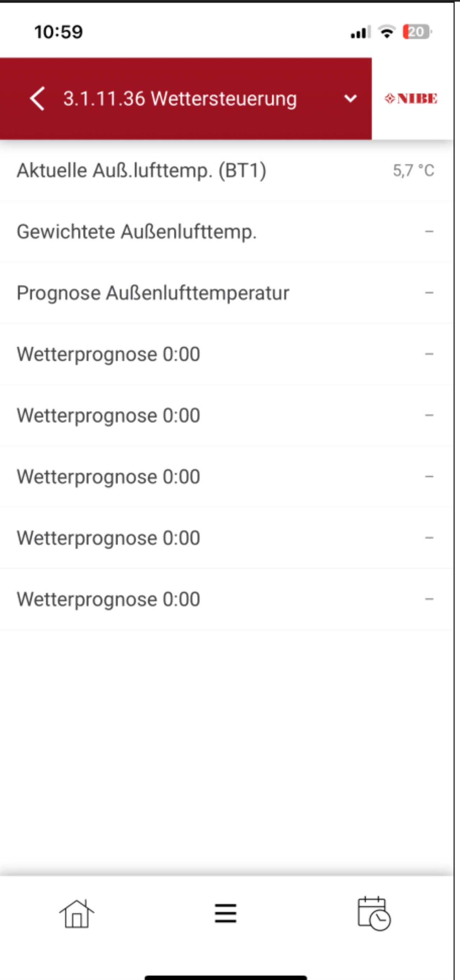This screenshot has width=460, height=980.
Task: Open the home screen icon
Action: pyautogui.click(x=77, y=914)
